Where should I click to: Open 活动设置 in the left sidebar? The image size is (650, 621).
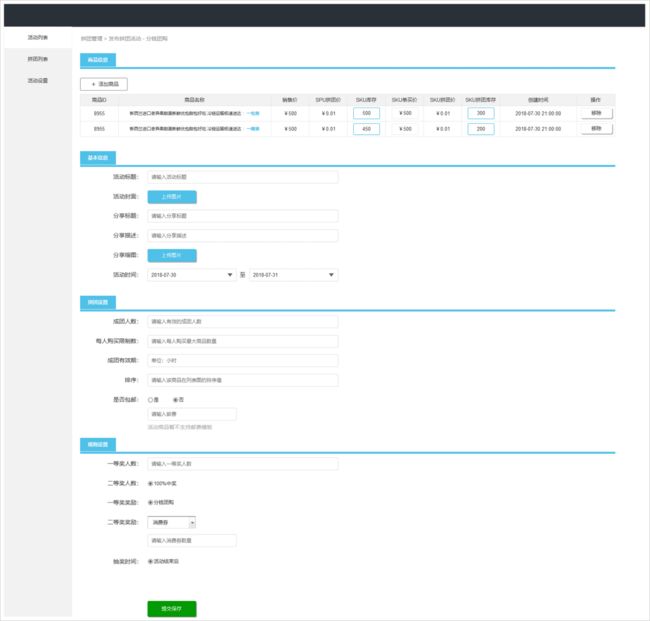[38, 80]
